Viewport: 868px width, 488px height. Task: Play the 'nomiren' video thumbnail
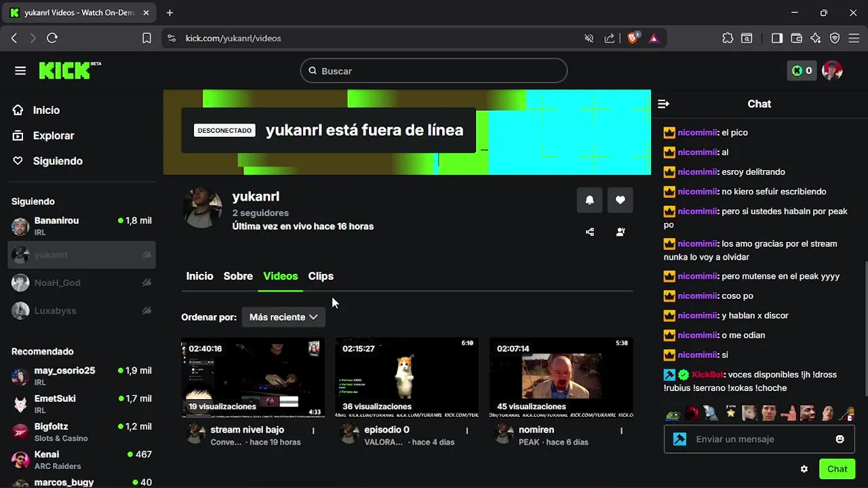pyautogui.click(x=561, y=378)
